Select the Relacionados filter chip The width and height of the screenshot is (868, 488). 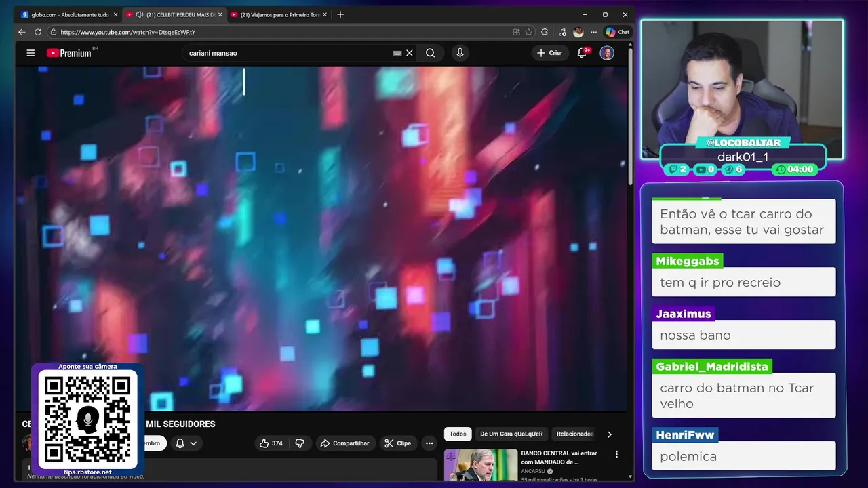[575, 434]
